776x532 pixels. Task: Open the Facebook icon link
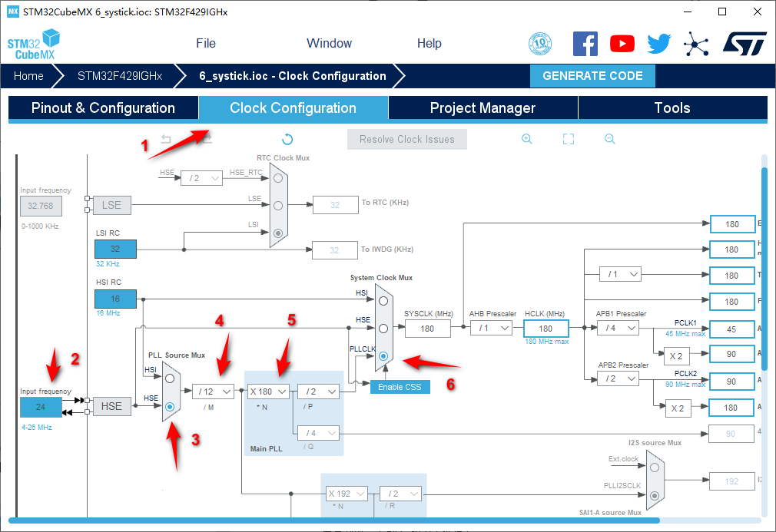click(585, 44)
